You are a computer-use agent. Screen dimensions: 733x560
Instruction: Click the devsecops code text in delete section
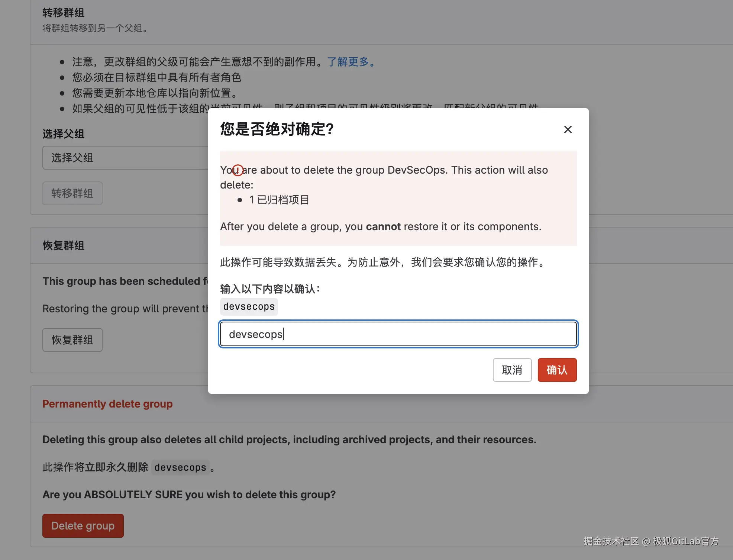[180, 467]
